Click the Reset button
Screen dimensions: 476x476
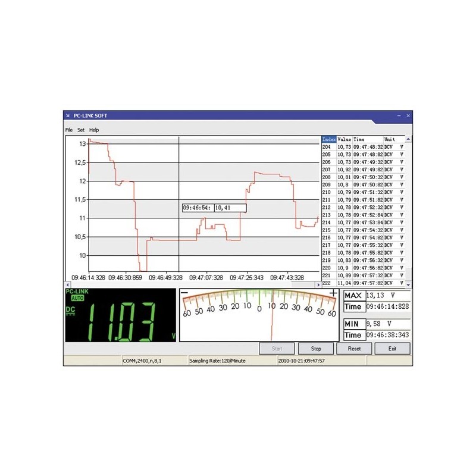point(354,349)
